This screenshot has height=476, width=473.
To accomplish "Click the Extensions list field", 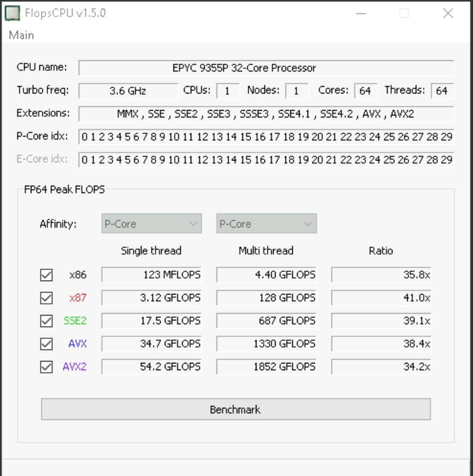I will click(x=266, y=114).
